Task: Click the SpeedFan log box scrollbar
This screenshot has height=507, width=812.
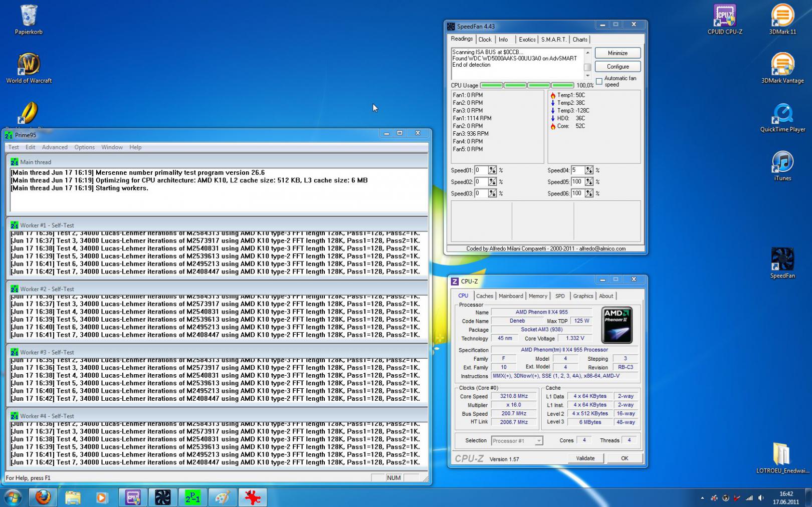Action: pyautogui.click(x=587, y=64)
